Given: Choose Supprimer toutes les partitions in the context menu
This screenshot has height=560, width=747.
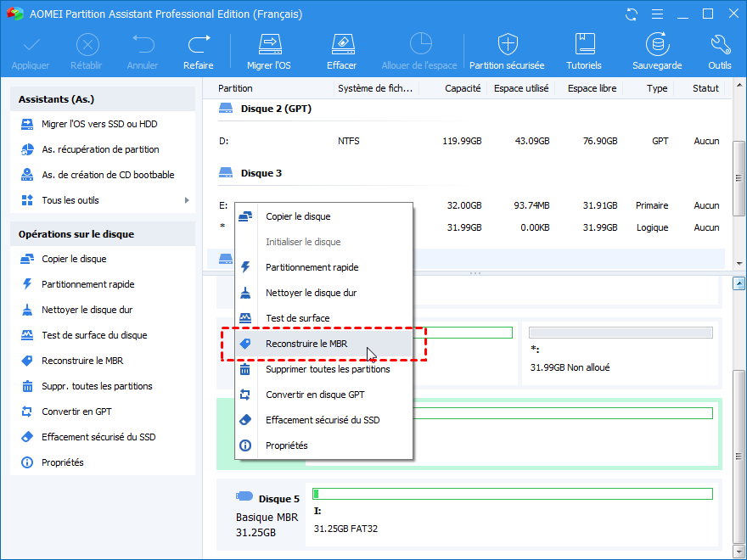Looking at the screenshot, I should click(x=324, y=370).
